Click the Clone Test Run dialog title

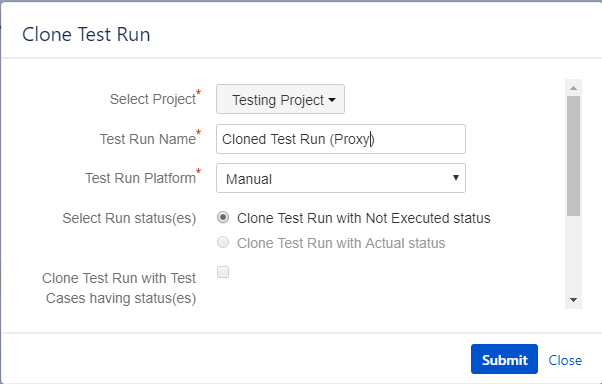86,34
